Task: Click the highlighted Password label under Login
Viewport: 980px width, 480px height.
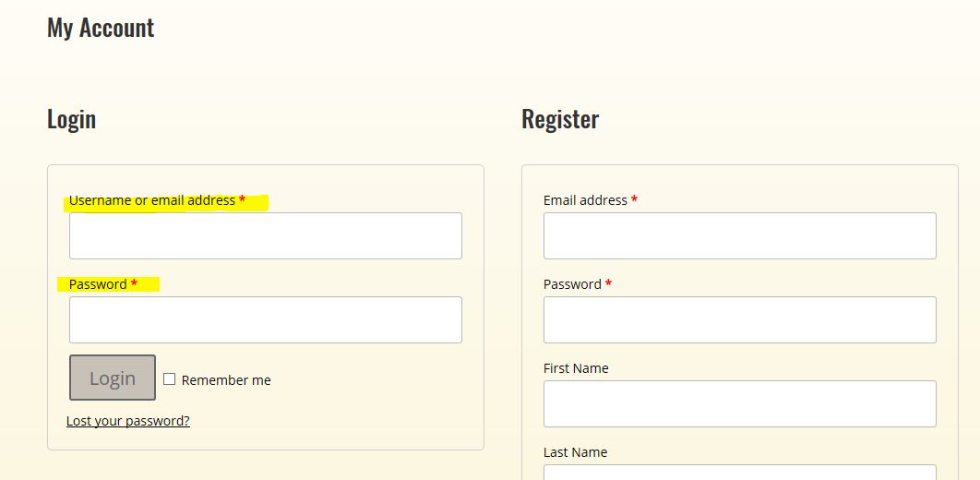Action: point(98,284)
